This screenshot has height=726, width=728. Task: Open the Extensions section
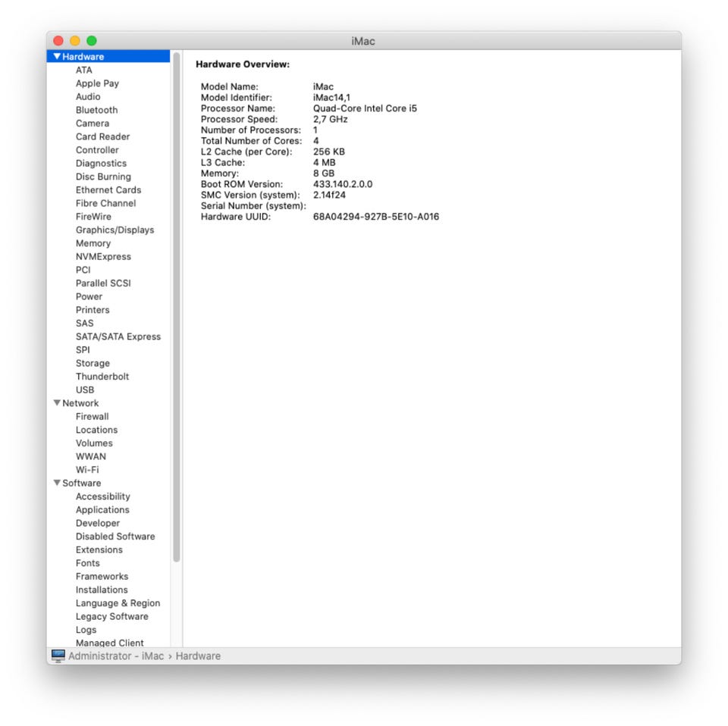point(99,549)
